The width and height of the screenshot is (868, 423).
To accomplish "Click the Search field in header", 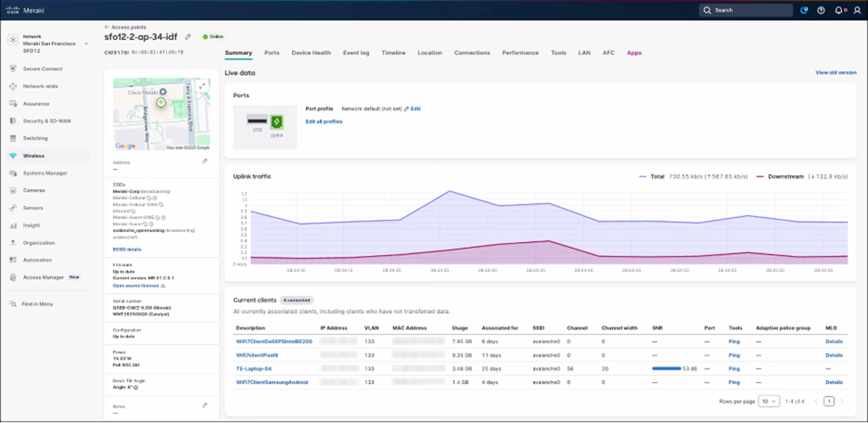I will point(746,10).
